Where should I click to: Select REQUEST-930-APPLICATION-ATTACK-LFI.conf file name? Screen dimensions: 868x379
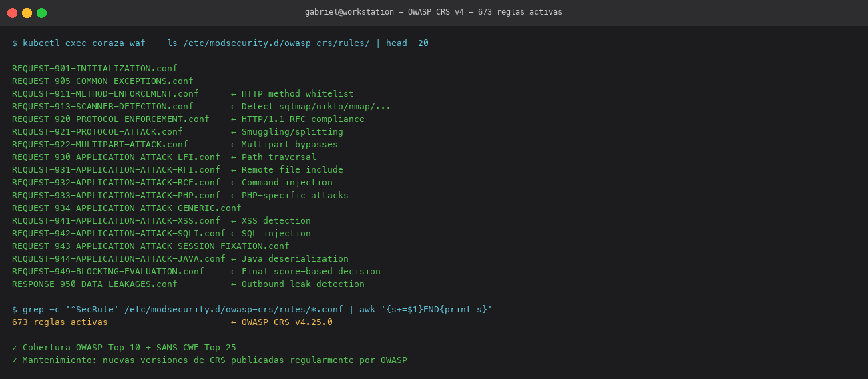click(116, 157)
